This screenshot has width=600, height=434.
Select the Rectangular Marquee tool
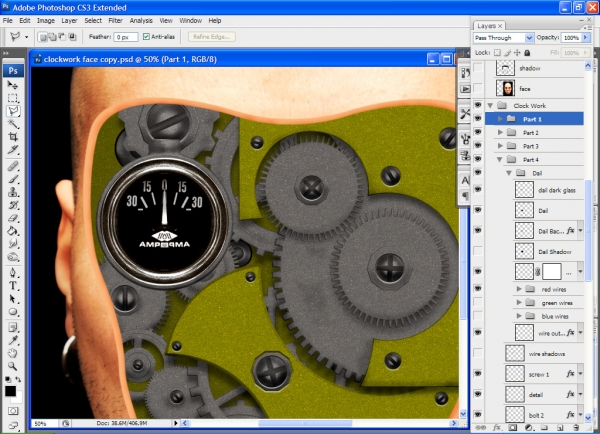[13, 98]
